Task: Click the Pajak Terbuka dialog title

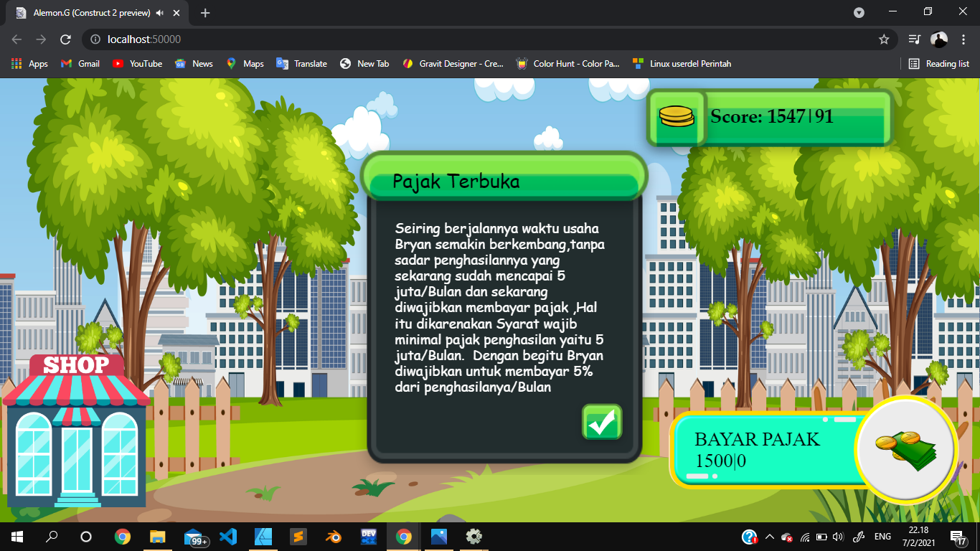Action: tap(456, 181)
